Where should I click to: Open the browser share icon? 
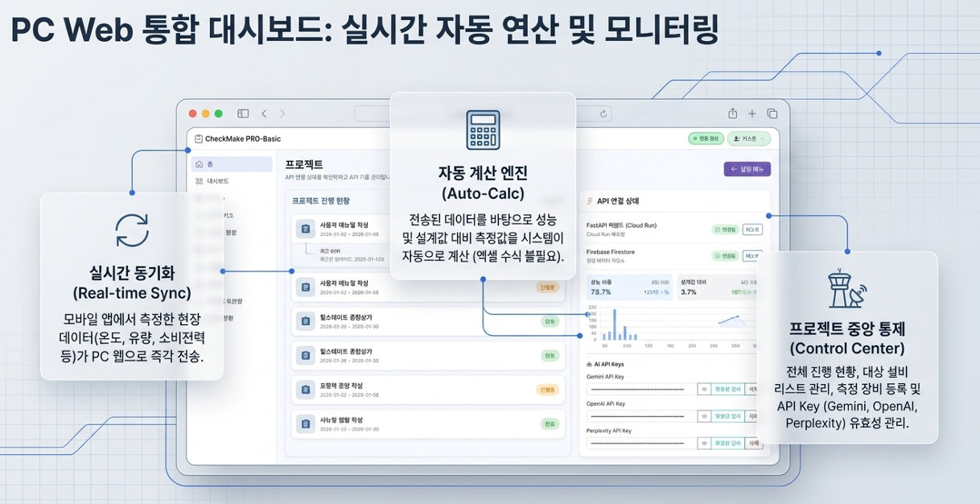(x=732, y=114)
